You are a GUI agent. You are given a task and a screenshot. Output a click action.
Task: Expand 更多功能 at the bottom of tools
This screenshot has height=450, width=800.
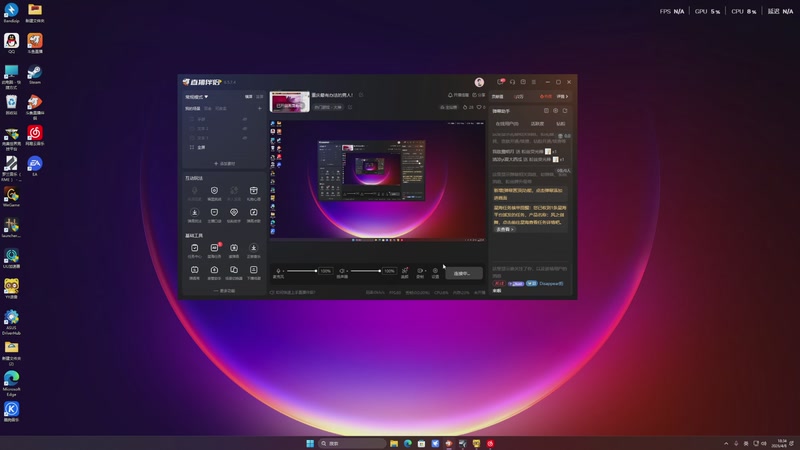click(224, 291)
